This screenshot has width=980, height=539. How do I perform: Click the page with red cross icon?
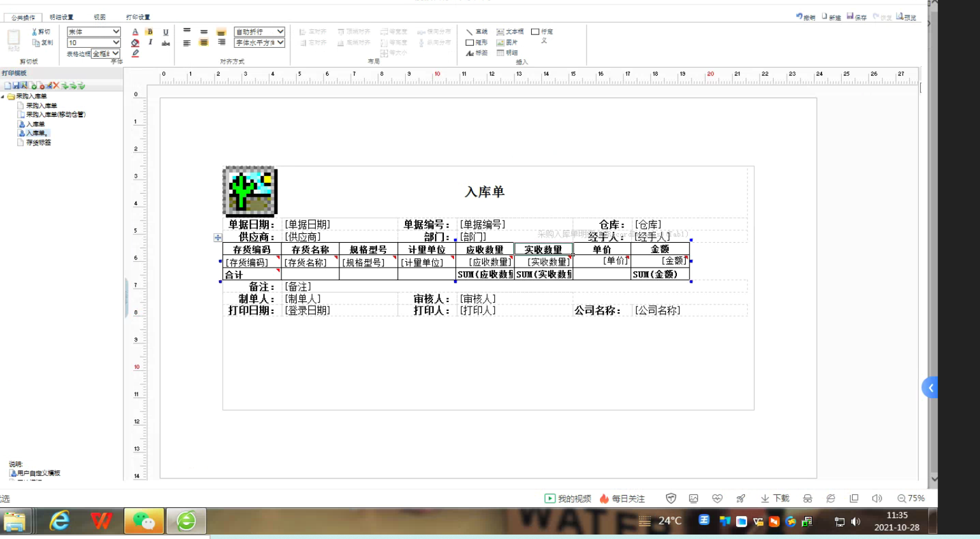(x=41, y=85)
